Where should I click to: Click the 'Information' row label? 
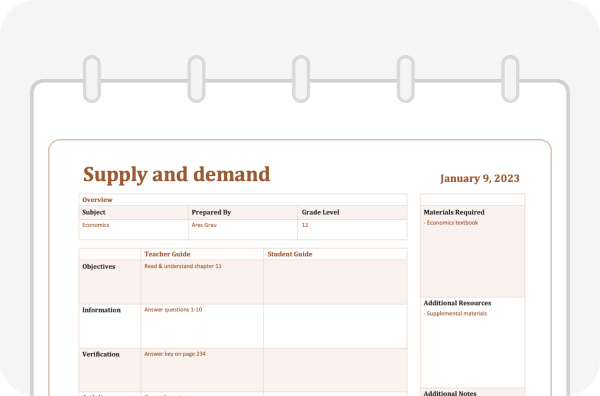(101, 310)
